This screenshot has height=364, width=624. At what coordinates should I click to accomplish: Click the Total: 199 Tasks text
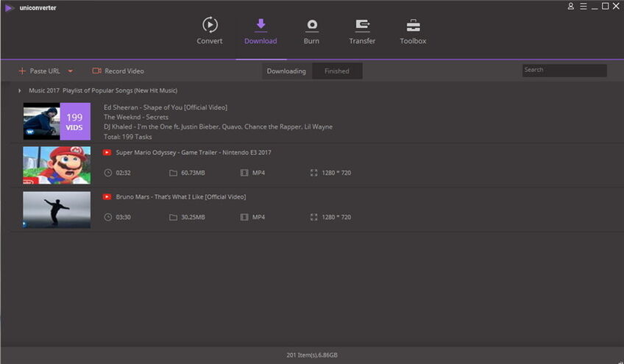128,137
